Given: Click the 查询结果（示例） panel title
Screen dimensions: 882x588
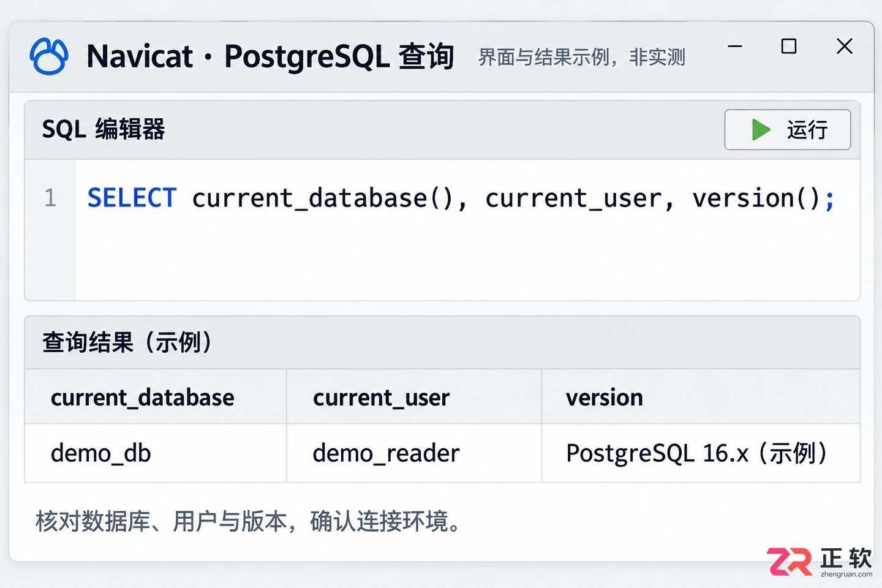Looking at the screenshot, I should tap(127, 342).
